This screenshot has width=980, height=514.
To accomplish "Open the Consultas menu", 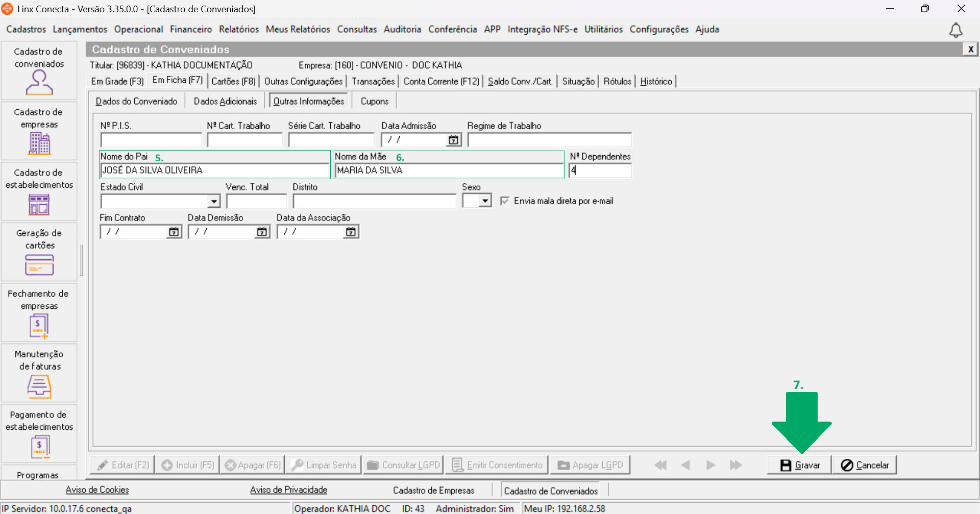I will (x=357, y=30).
